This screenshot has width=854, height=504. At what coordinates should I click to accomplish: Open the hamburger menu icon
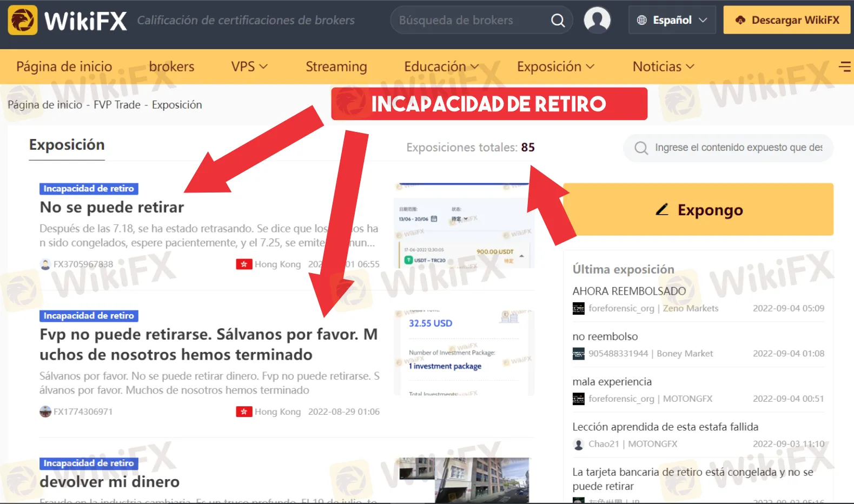coord(844,67)
